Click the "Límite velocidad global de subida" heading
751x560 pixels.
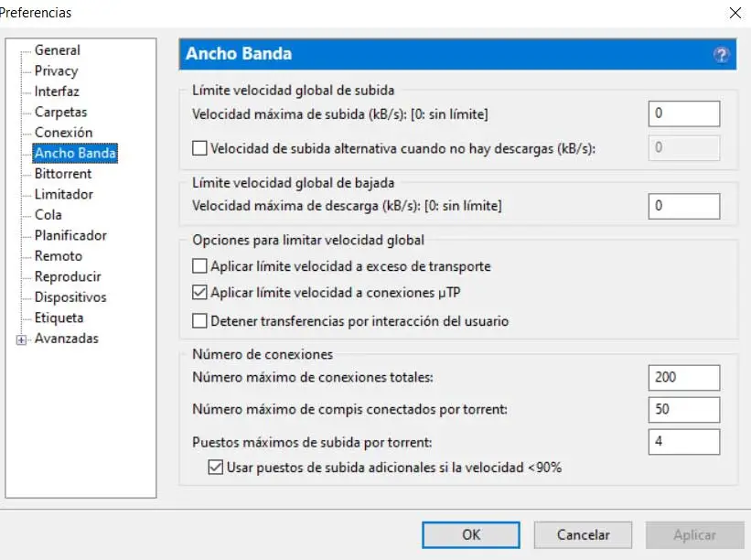pyautogui.click(x=293, y=90)
